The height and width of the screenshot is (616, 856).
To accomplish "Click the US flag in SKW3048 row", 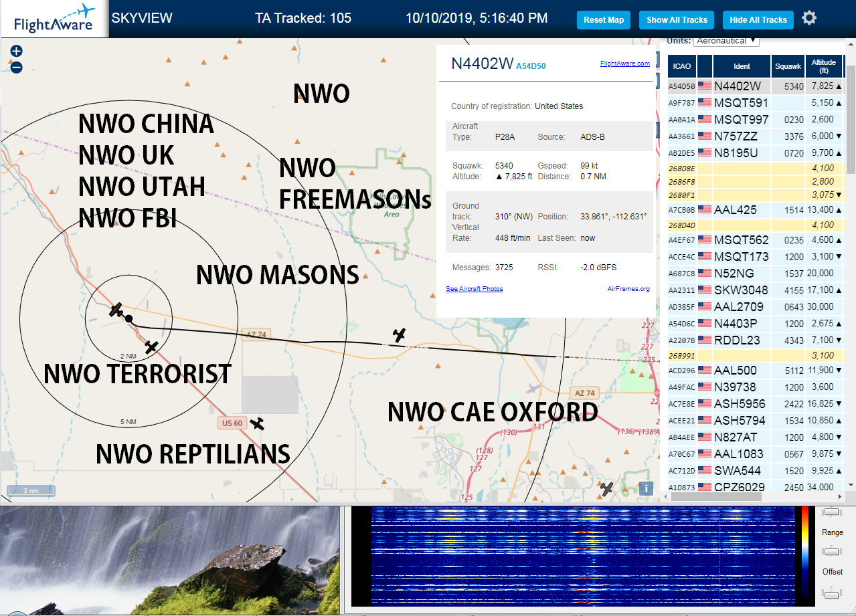I will 704,290.
